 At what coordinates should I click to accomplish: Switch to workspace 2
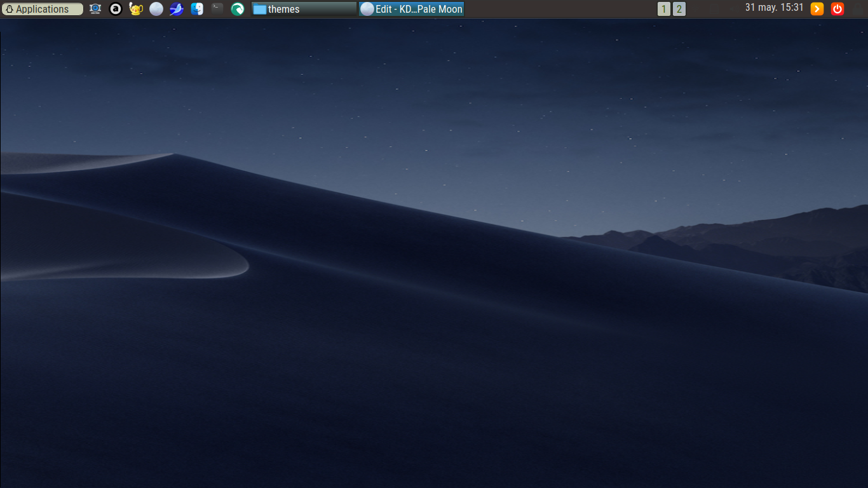pos(679,9)
